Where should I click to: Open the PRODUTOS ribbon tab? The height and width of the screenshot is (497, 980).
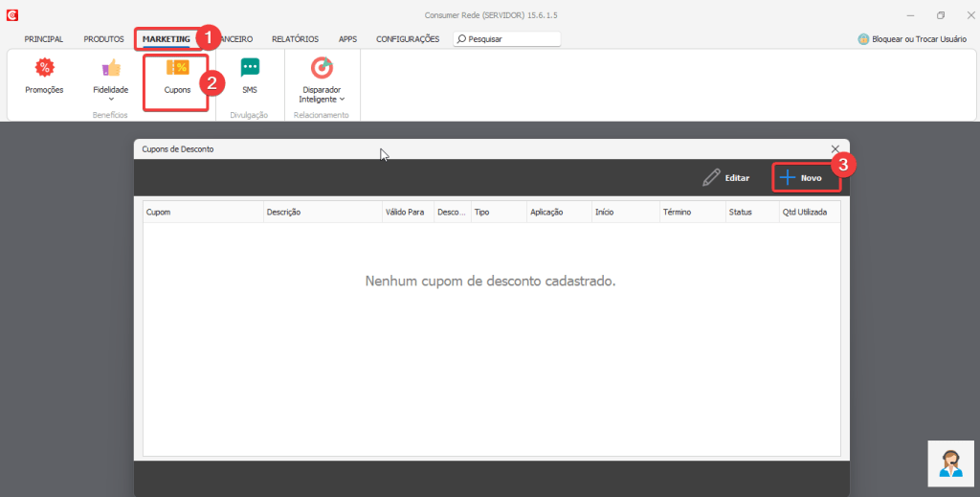pyautogui.click(x=103, y=39)
